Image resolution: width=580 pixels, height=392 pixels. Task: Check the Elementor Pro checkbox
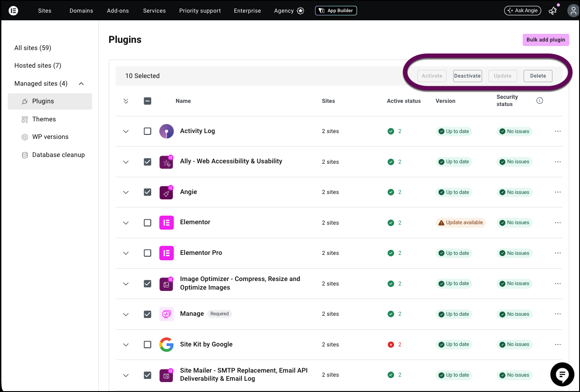pos(148,253)
